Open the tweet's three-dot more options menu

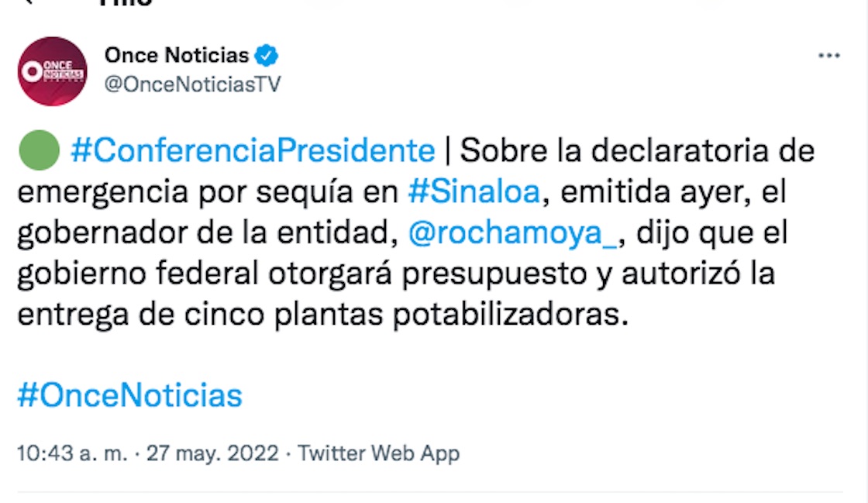(x=828, y=57)
